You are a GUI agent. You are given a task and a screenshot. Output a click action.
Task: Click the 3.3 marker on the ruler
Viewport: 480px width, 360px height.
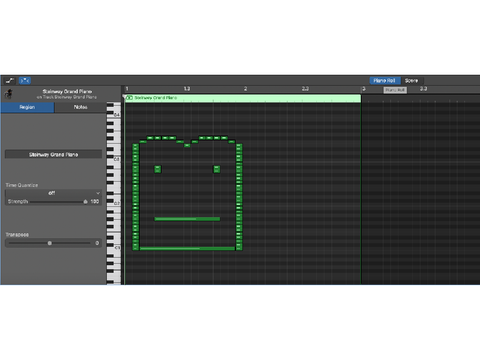423,89
